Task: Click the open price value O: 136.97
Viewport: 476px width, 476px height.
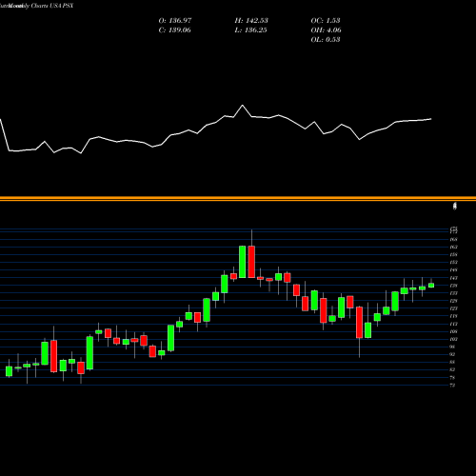Action: (x=175, y=21)
